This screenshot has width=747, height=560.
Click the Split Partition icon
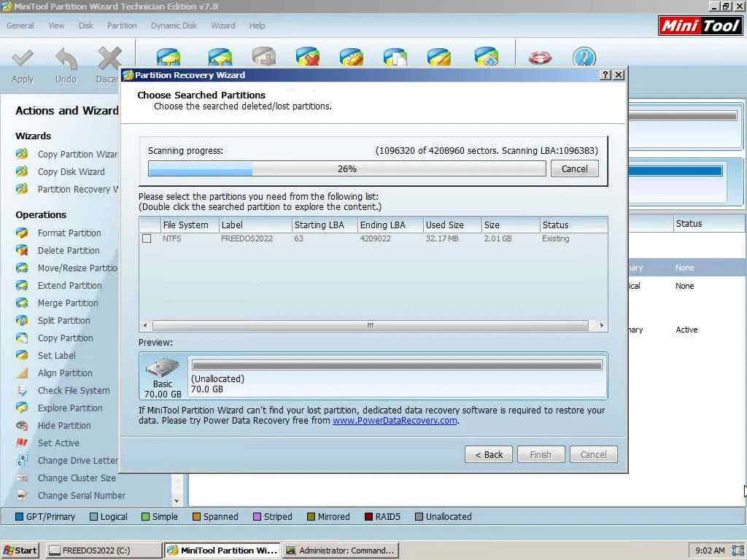click(x=22, y=321)
